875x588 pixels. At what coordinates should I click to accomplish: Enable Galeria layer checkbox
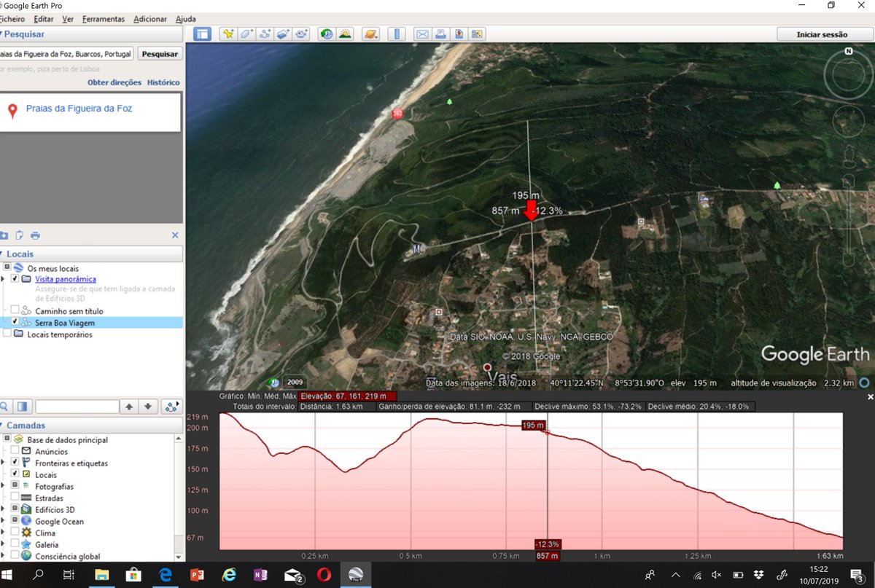coord(15,544)
